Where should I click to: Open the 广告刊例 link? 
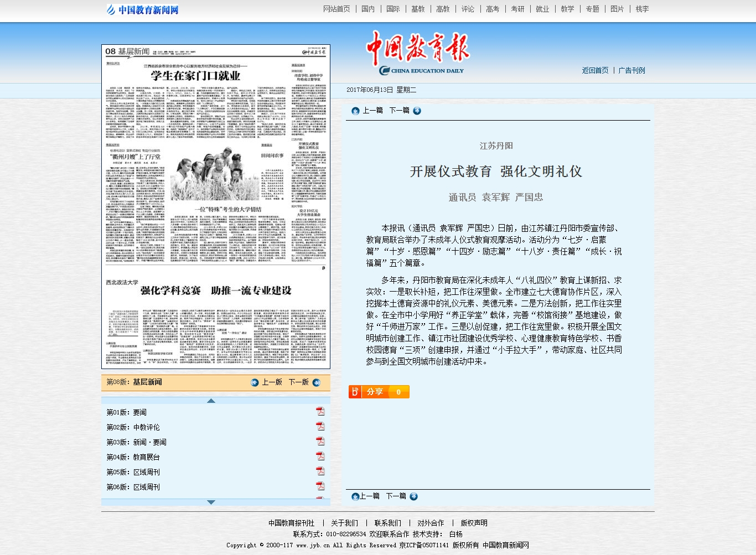631,70
